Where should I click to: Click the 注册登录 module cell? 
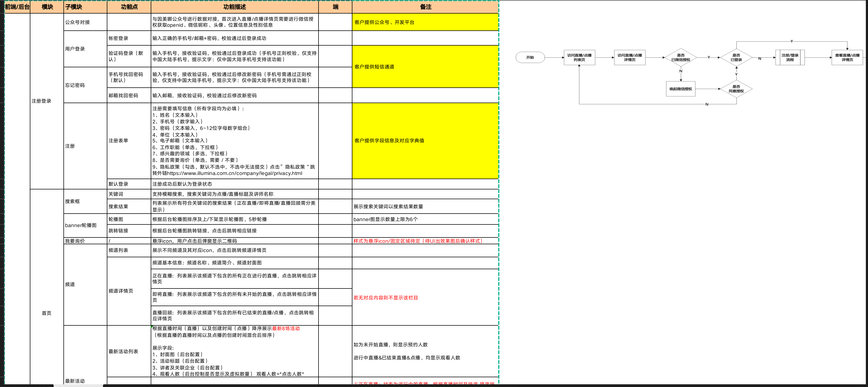47,101
